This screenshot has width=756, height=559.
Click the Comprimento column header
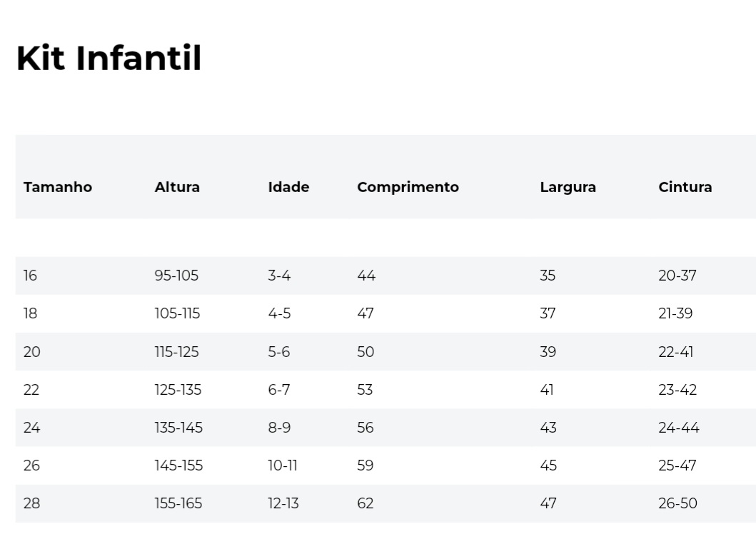pyautogui.click(x=408, y=187)
